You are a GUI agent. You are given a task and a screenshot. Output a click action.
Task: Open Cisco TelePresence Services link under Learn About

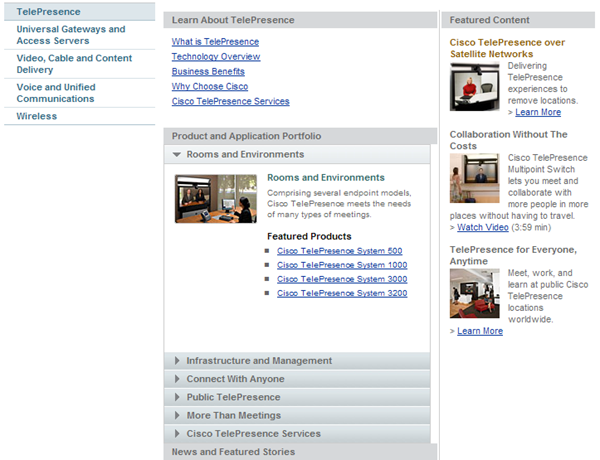point(230,101)
